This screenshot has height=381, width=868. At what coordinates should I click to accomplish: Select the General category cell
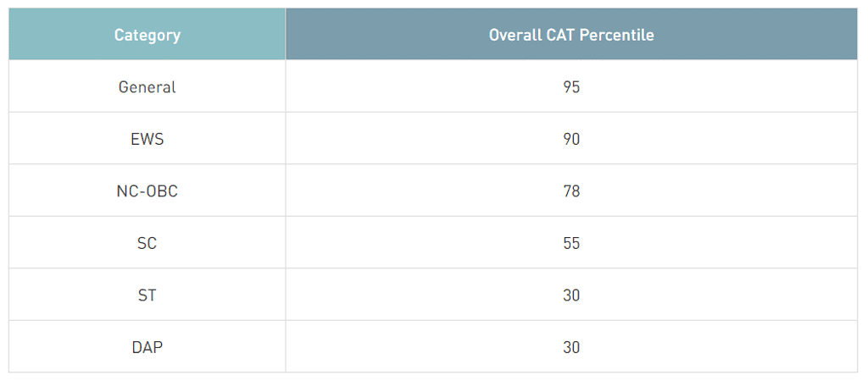click(x=147, y=87)
